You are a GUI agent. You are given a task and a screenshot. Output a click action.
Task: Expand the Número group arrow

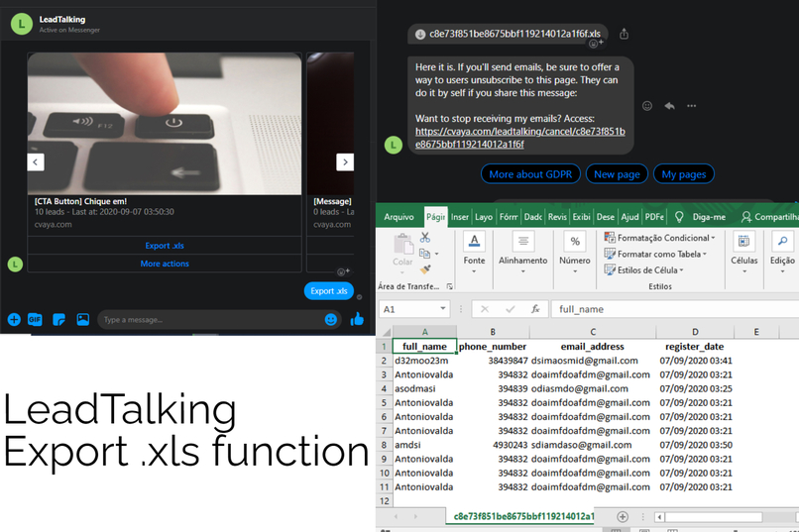pos(575,271)
